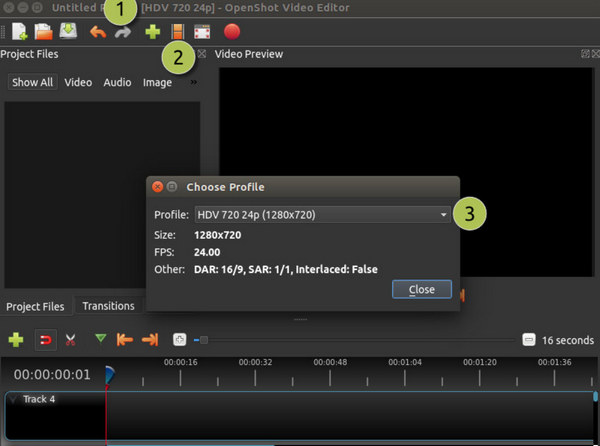Click the blue playhead marker on ruler
Screen dimensions: 600x446
pos(109,375)
